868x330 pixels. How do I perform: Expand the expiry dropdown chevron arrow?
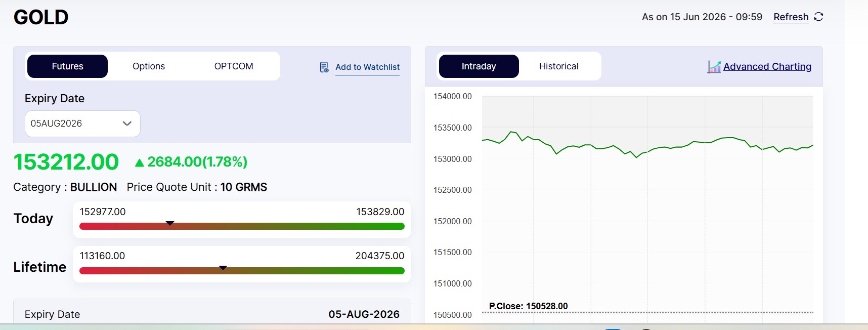[127, 123]
